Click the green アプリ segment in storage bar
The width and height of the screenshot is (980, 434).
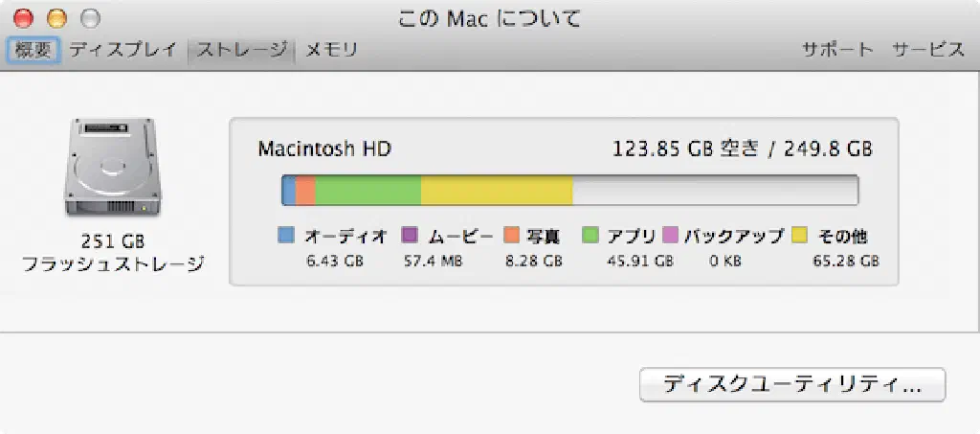pyautogui.click(x=367, y=190)
